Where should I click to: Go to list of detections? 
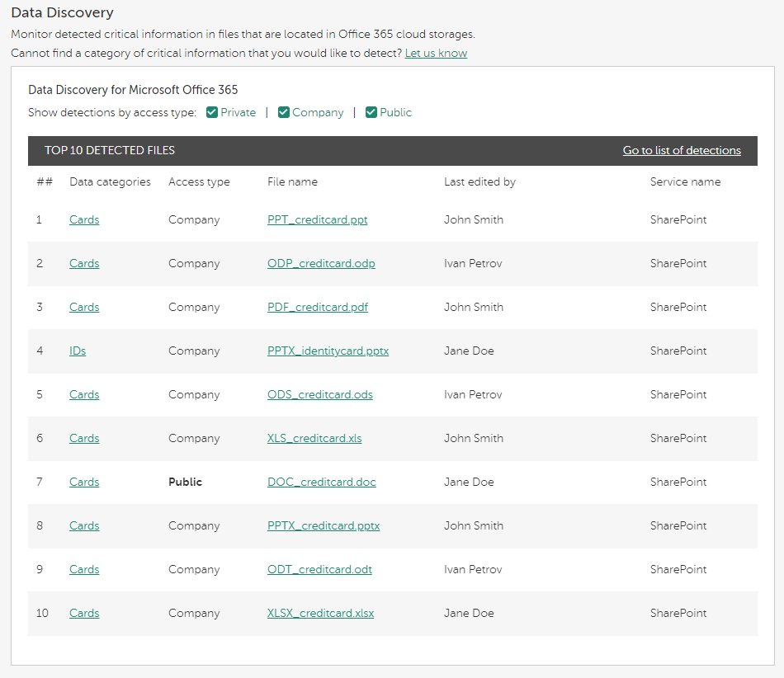tap(682, 150)
